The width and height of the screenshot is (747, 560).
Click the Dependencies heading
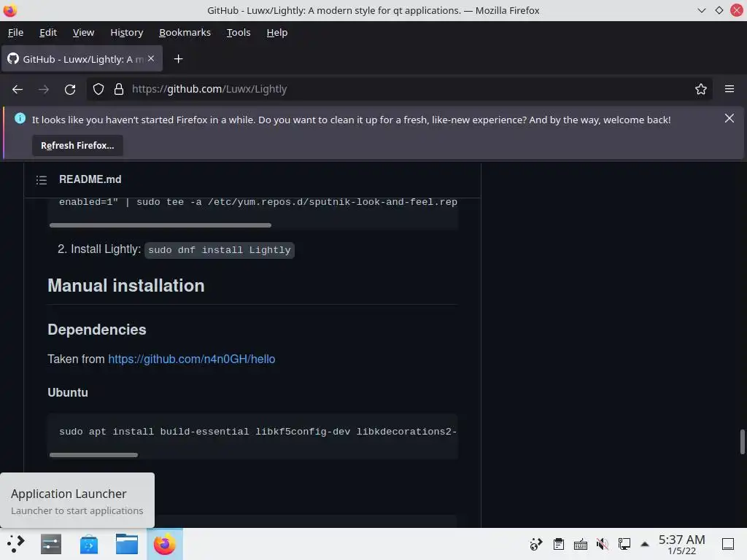pos(97,330)
